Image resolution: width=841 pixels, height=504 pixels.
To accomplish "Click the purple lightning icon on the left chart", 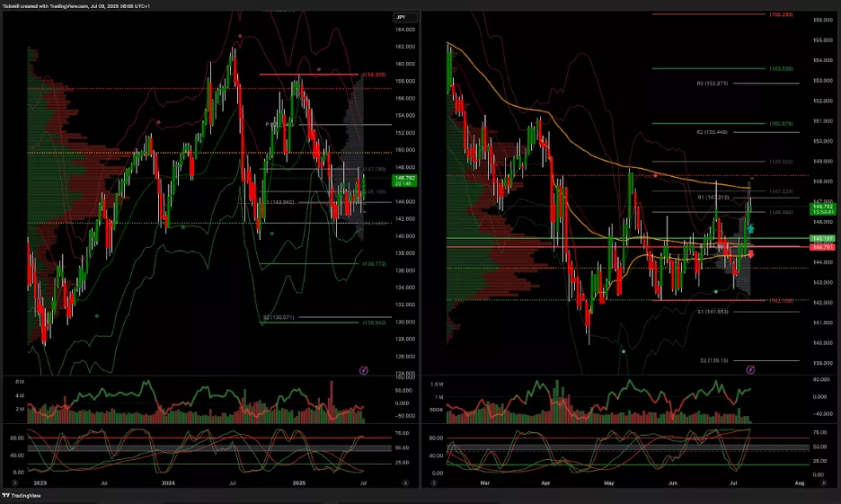I will (x=364, y=369).
